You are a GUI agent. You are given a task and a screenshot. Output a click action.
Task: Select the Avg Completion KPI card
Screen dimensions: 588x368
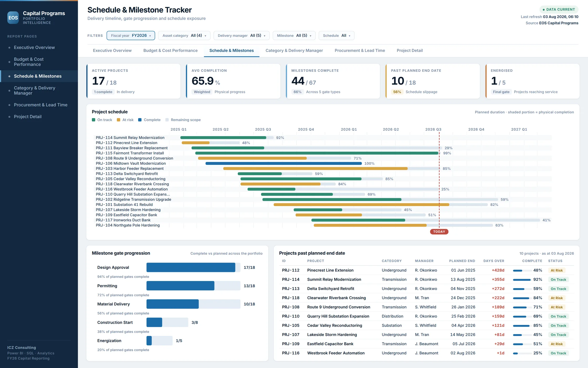[x=233, y=81]
